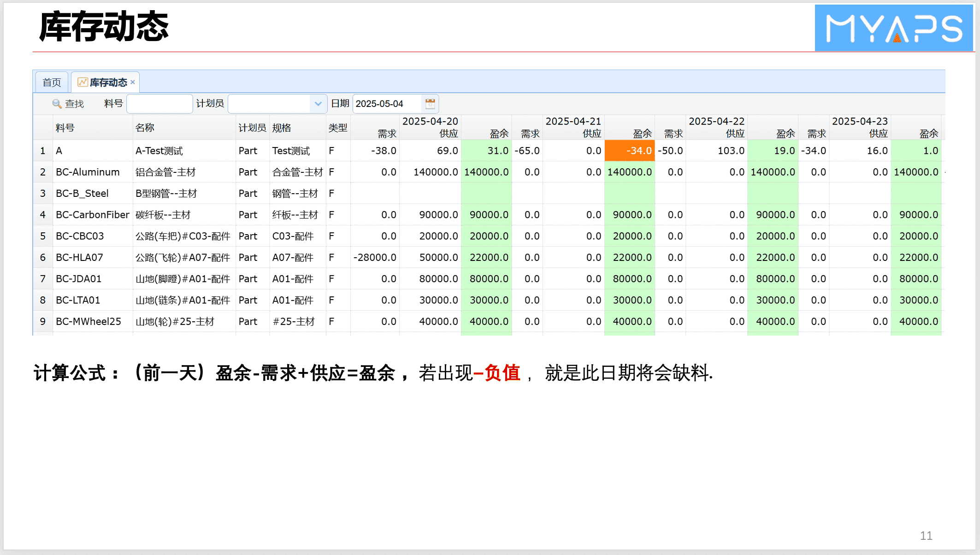
Task: Click the orange -34.0 shortage cell
Action: coord(629,151)
